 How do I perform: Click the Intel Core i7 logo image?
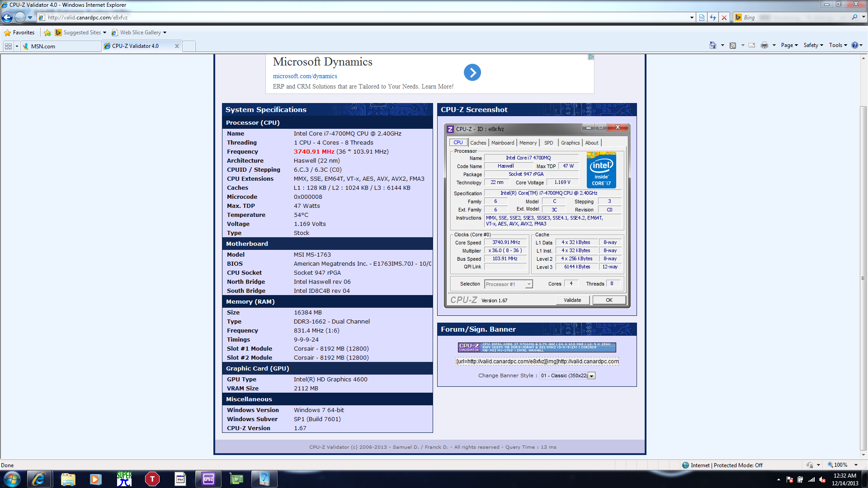point(601,170)
